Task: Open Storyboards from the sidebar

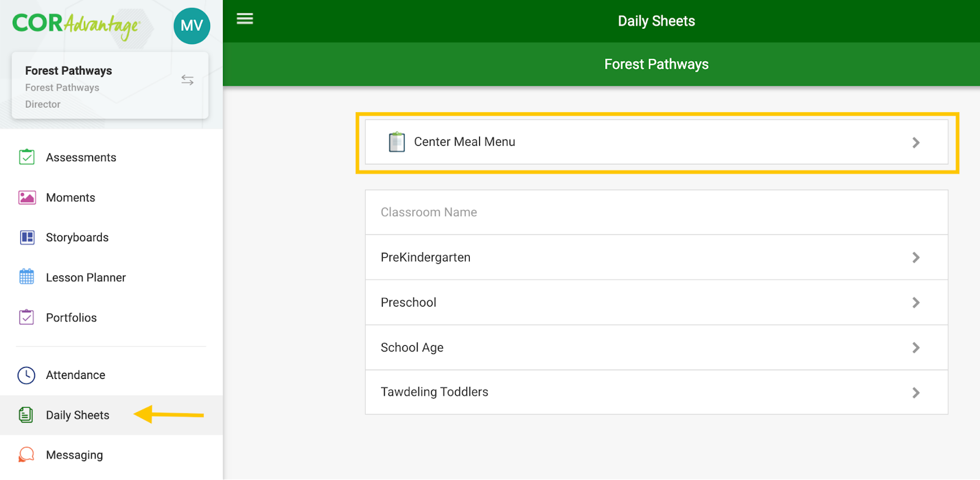Action: coord(111,238)
